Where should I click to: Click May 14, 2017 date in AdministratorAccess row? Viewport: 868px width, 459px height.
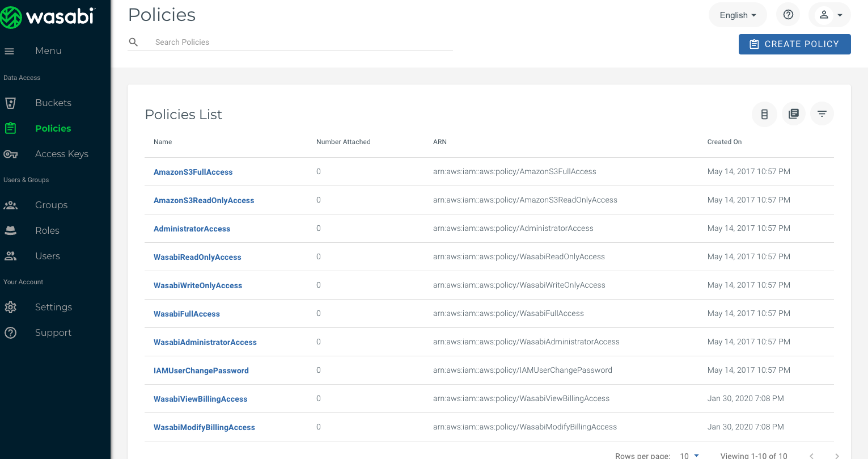click(x=749, y=228)
